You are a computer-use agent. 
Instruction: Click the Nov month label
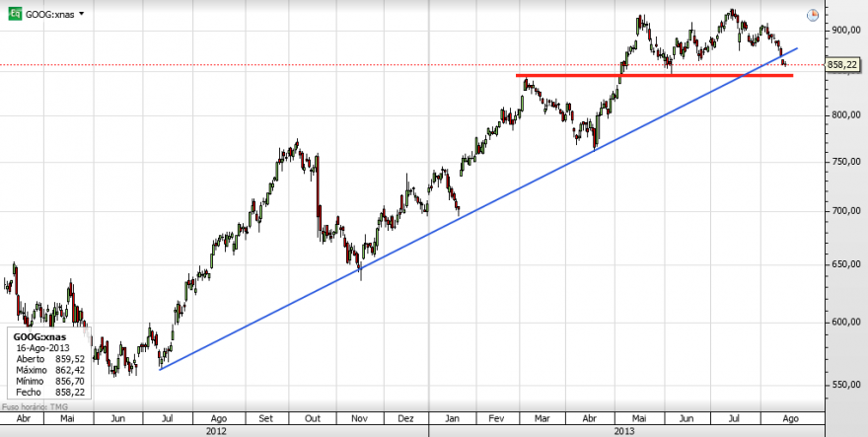(x=359, y=418)
